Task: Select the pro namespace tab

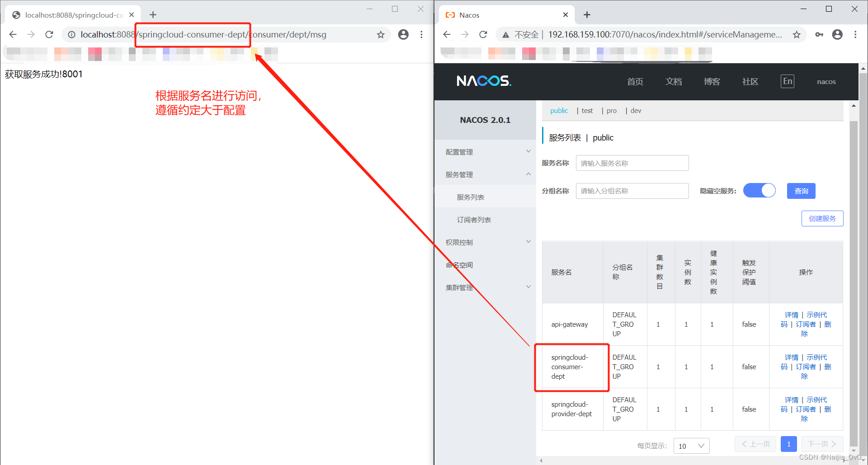Action: [612, 111]
